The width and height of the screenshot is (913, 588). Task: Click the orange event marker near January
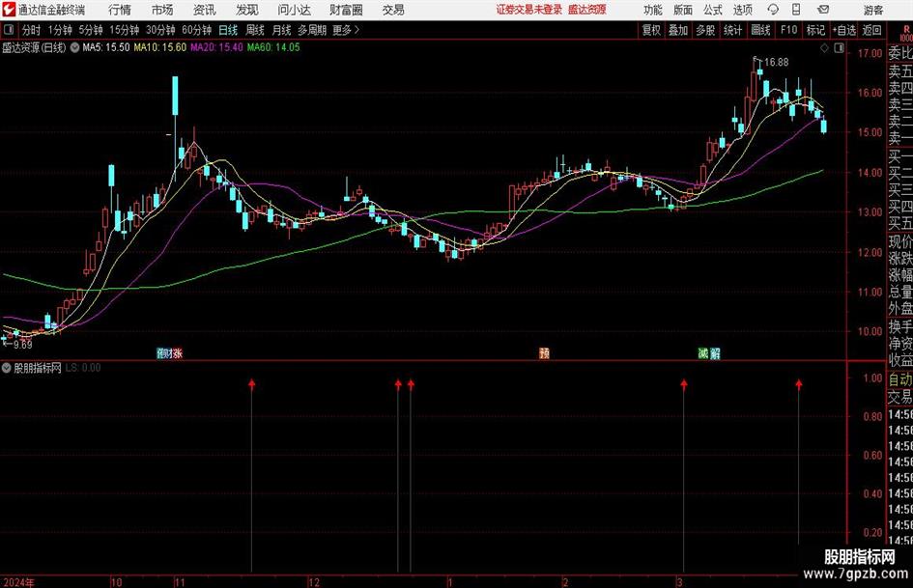(545, 352)
